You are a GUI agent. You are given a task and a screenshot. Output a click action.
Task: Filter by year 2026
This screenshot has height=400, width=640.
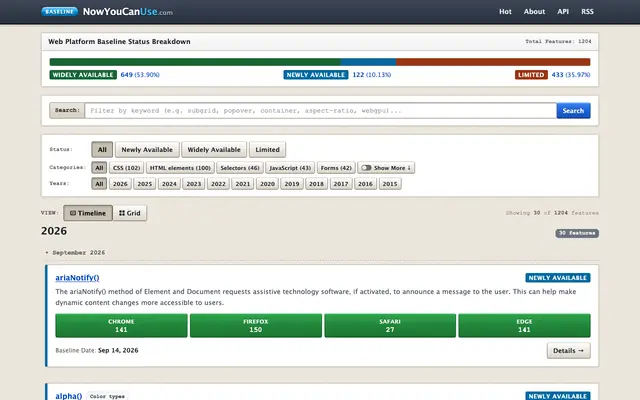click(120, 184)
